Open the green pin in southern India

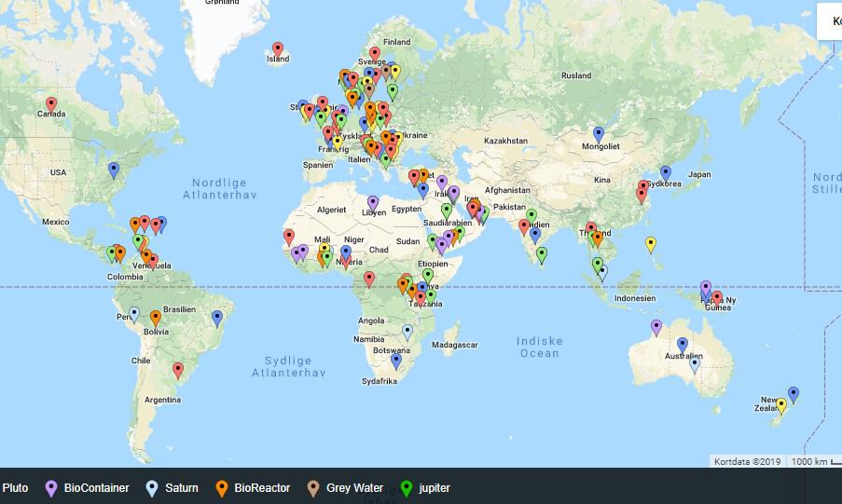[x=542, y=255]
